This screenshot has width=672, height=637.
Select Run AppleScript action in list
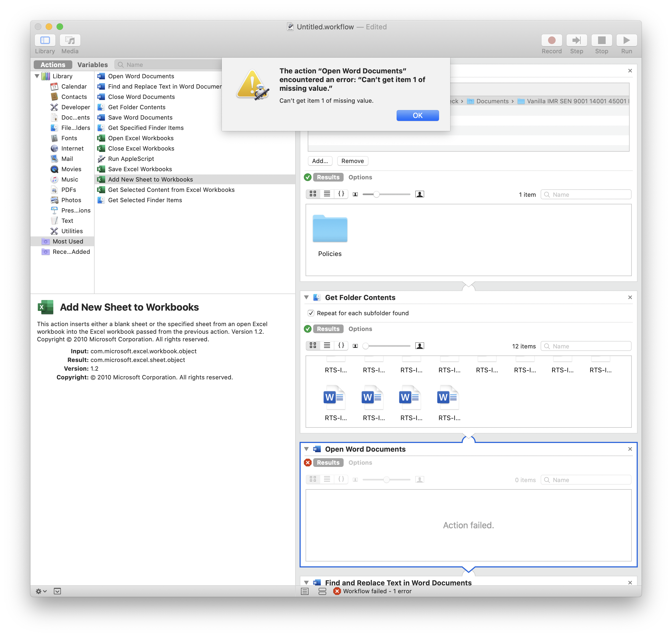click(x=131, y=159)
